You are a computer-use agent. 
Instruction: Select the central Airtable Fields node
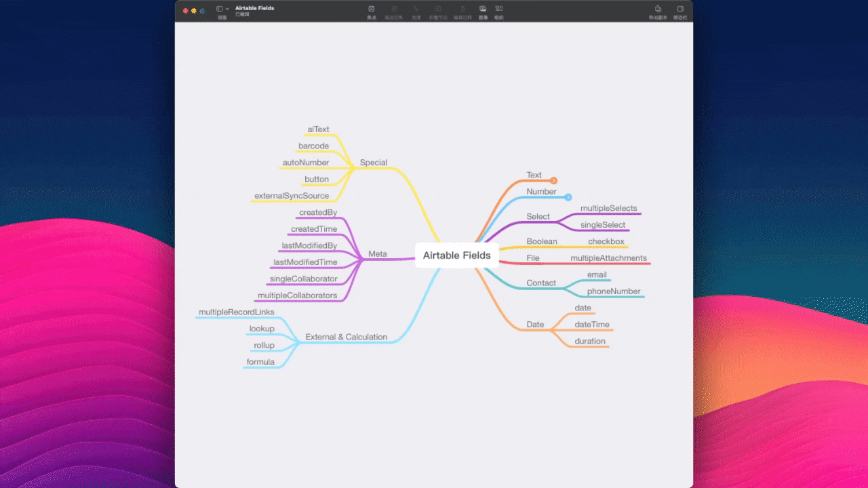point(457,256)
